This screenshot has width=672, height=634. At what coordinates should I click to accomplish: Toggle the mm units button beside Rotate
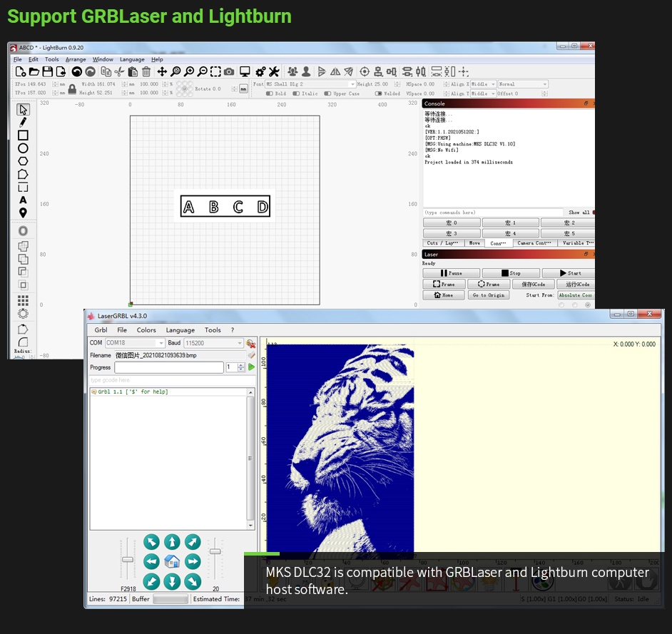tap(243, 88)
